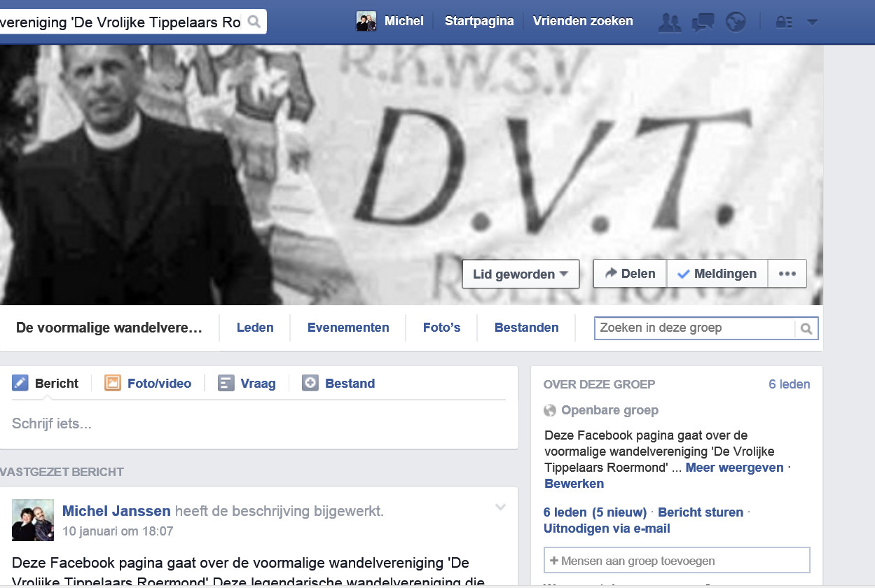875x588 pixels.
Task: Open the messages icon
Action: [x=703, y=22]
